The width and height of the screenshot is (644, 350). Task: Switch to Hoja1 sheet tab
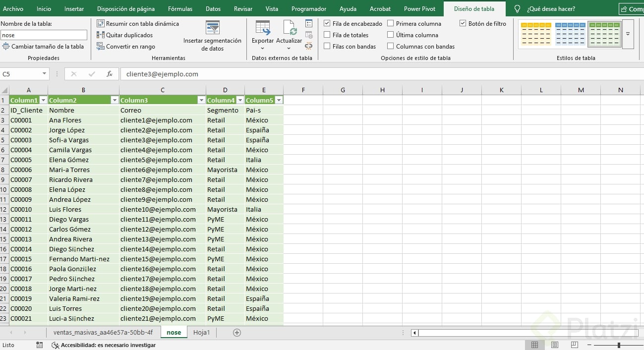click(202, 332)
